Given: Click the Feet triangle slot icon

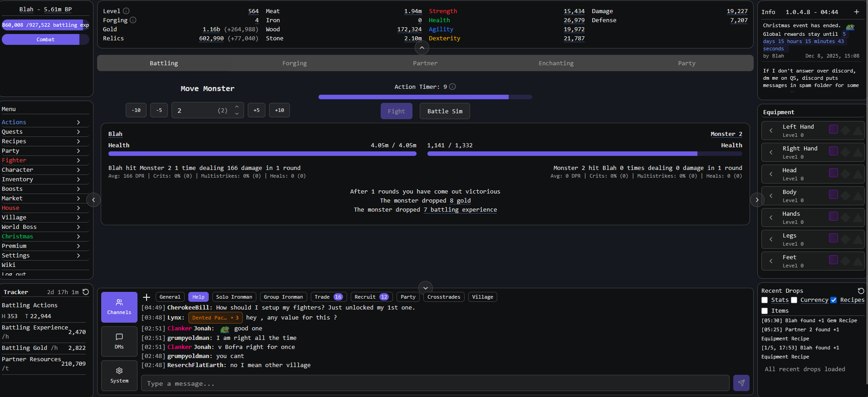Looking at the screenshot, I should coord(858,261).
